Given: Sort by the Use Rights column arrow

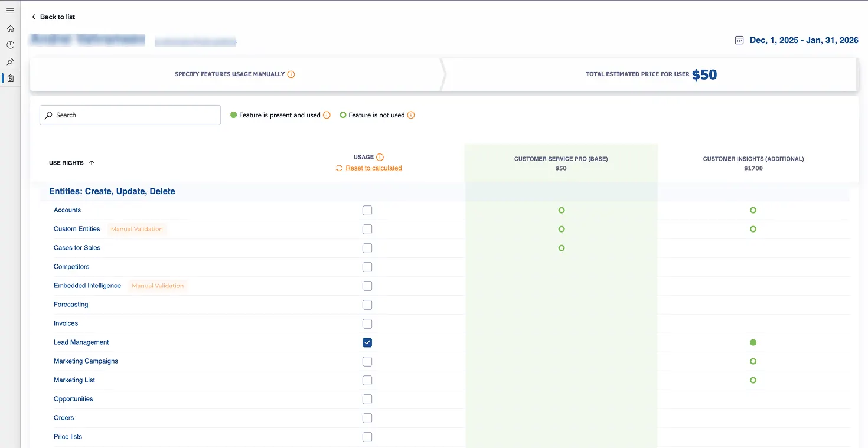Looking at the screenshot, I should tap(92, 163).
